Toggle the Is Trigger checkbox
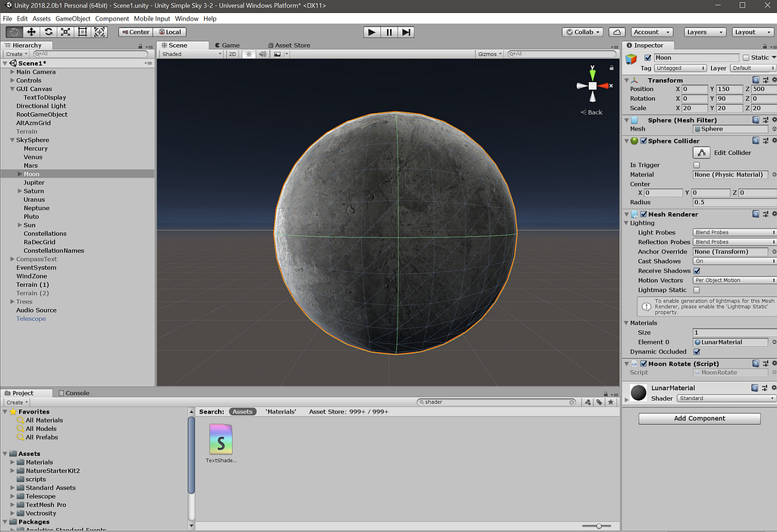777x532 pixels. point(697,165)
